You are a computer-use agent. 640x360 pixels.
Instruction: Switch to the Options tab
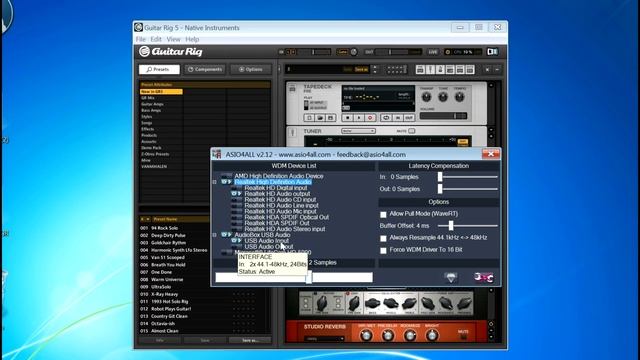click(251, 69)
